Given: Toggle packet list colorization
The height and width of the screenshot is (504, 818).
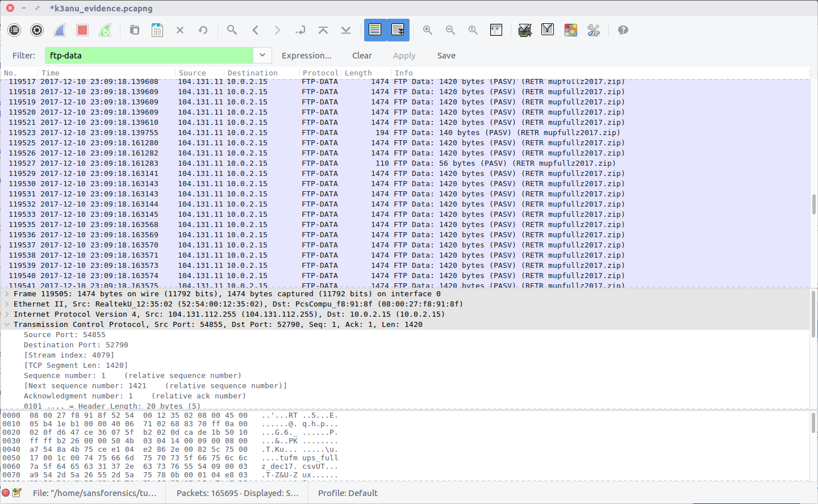Looking at the screenshot, I should coord(375,30).
